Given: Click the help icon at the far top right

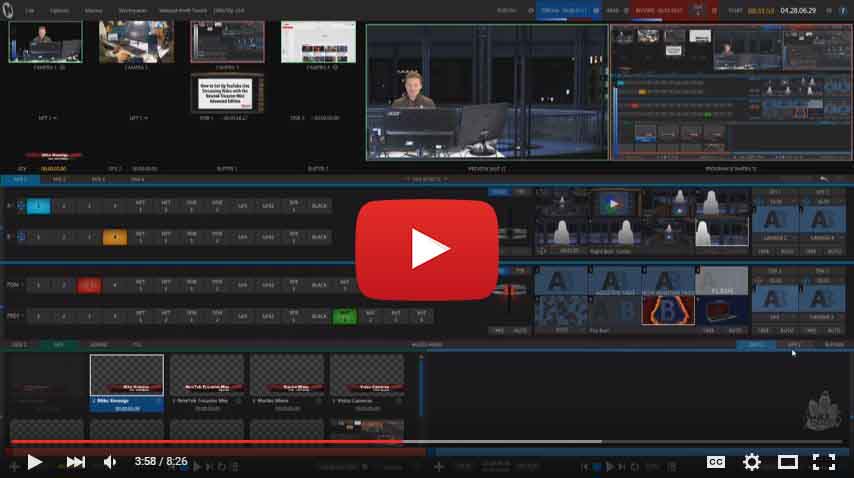Looking at the screenshot, I should [843, 10].
